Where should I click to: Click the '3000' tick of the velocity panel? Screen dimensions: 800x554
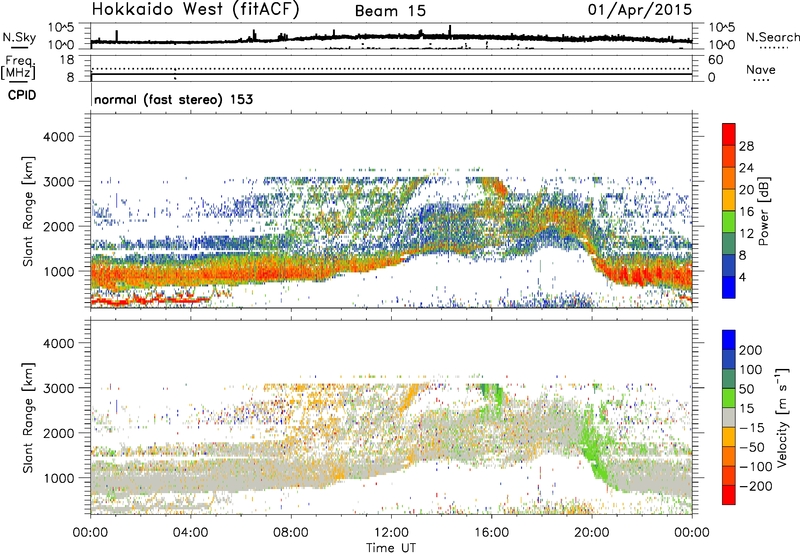point(58,388)
